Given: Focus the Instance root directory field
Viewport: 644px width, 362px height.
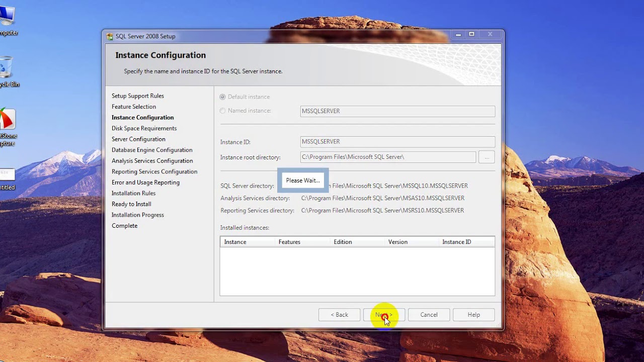Looking at the screenshot, I should [388, 157].
